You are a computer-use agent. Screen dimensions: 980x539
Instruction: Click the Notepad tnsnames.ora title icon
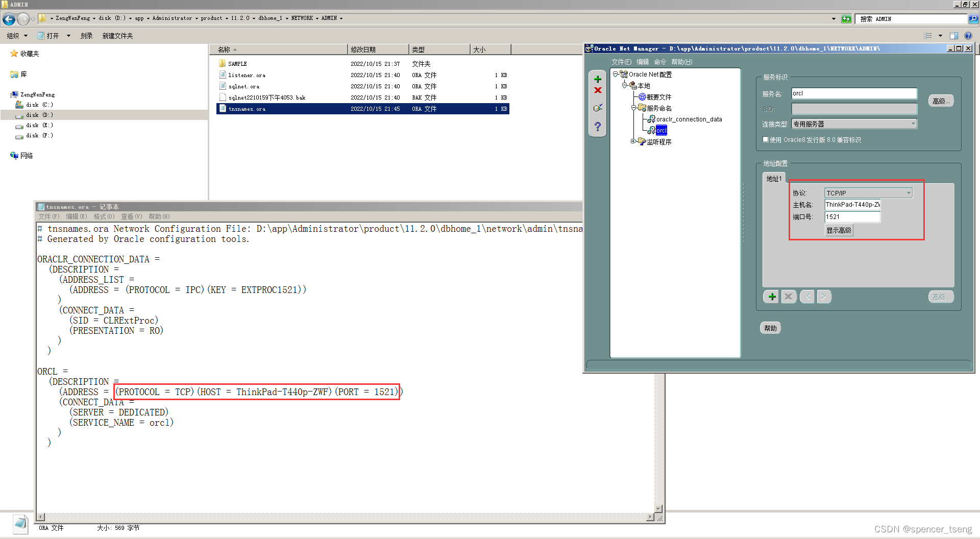point(41,207)
